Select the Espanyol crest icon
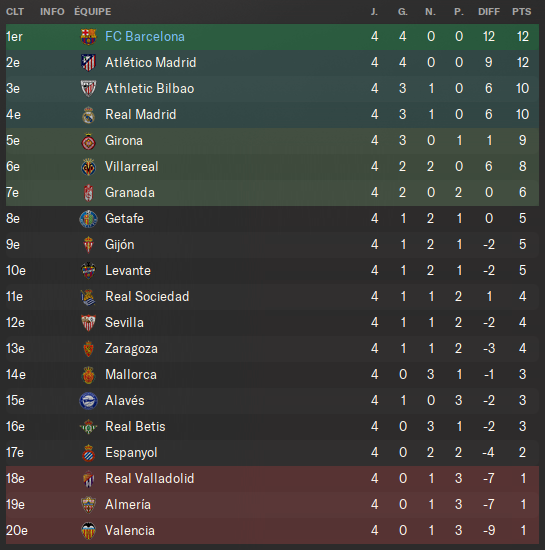 coord(88,452)
